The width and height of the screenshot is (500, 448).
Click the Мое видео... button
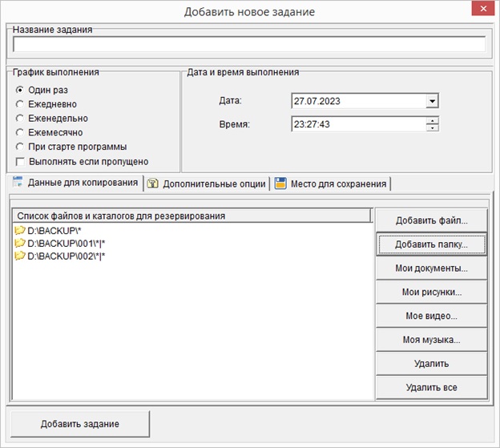point(431,316)
